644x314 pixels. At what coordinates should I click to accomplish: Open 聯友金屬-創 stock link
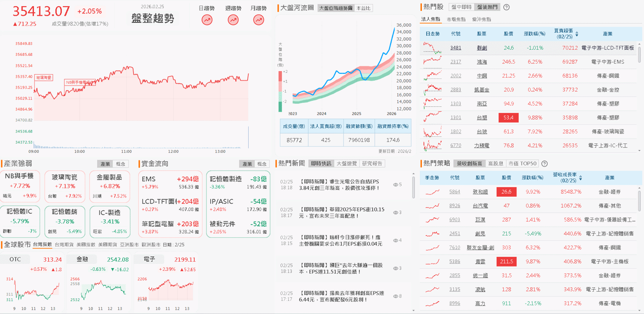[480, 248]
